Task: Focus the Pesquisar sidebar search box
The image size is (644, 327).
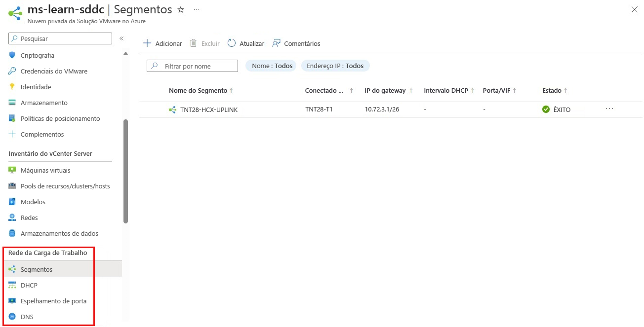Action: click(60, 38)
